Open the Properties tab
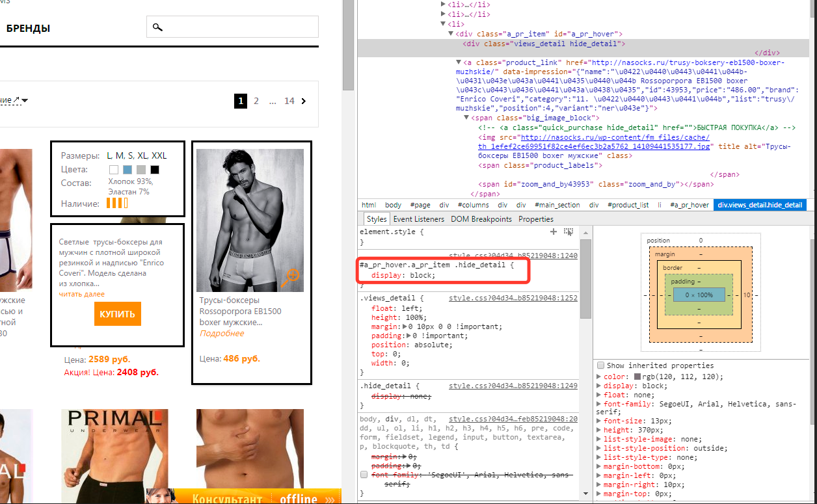This screenshot has height=504, width=817. 536,219
